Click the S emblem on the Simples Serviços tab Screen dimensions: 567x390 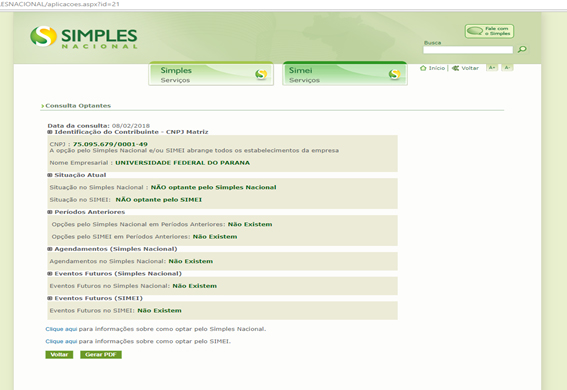(x=261, y=74)
